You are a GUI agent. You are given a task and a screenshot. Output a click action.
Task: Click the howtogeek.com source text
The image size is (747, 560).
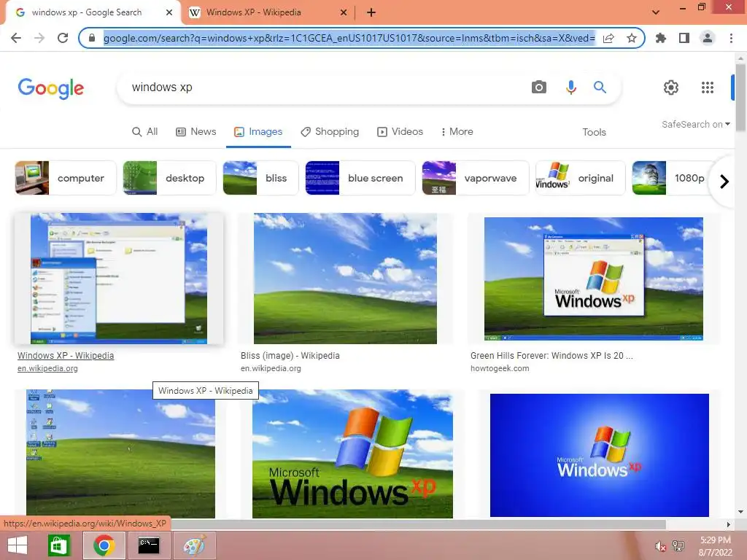500,368
